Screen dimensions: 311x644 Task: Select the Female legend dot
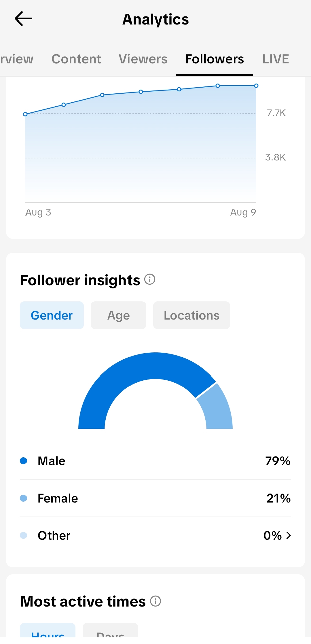click(x=24, y=498)
